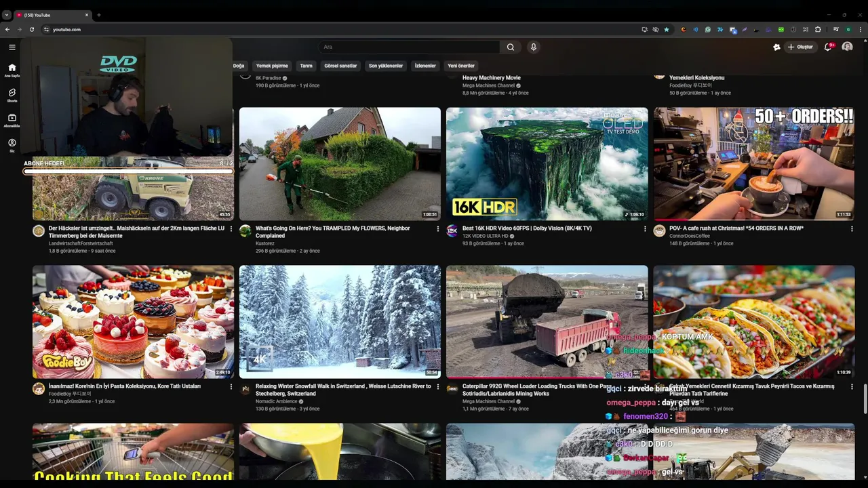Open the account avatar menu

pos(847,47)
